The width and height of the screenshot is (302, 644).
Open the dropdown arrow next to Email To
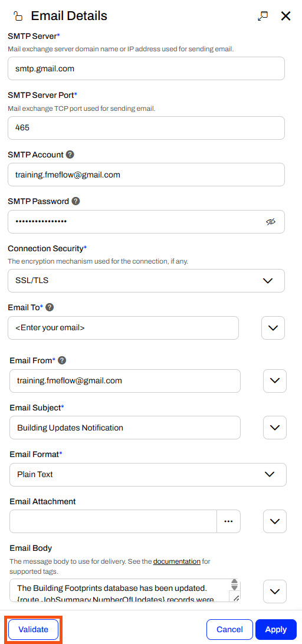coord(273,328)
